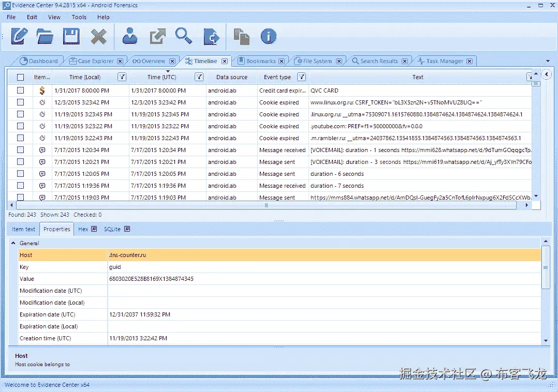Click the blue info circle icon
This screenshot has width=558, height=392.
pyautogui.click(x=268, y=36)
